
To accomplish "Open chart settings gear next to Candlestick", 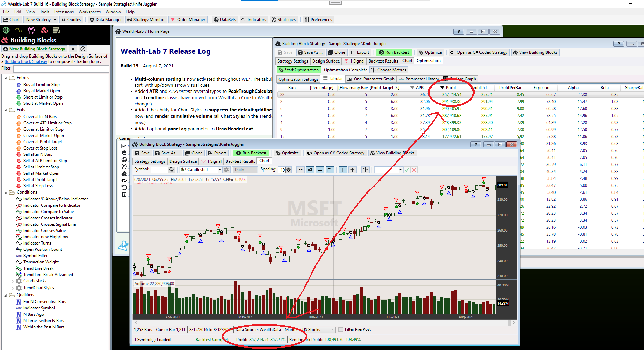I will click(x=226, y=170).
